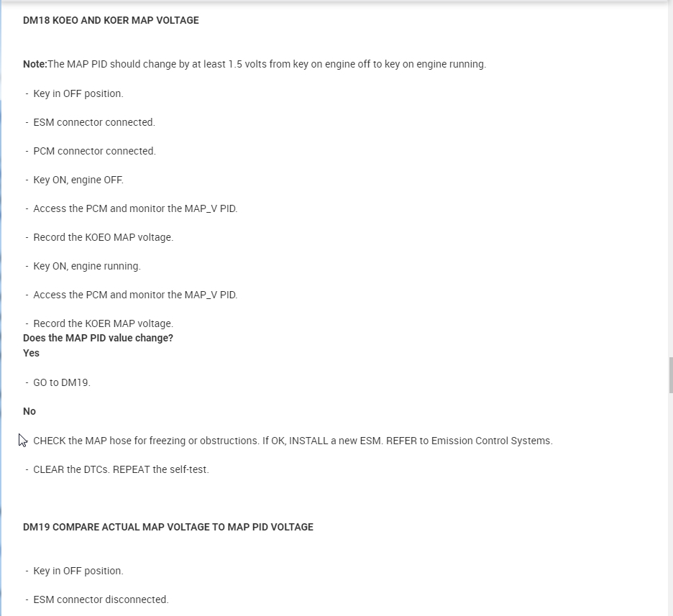Click 'Key in OFF position' under DM19

tap(78, 571)
